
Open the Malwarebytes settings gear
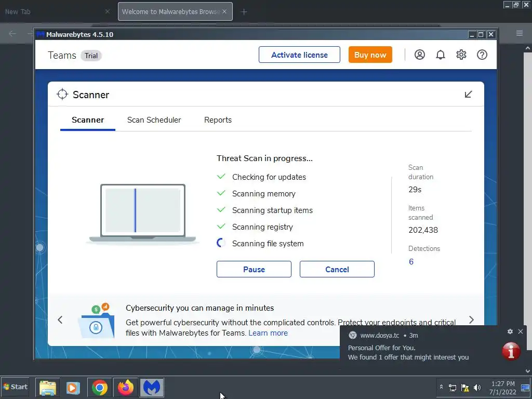(x=461, y=55)
